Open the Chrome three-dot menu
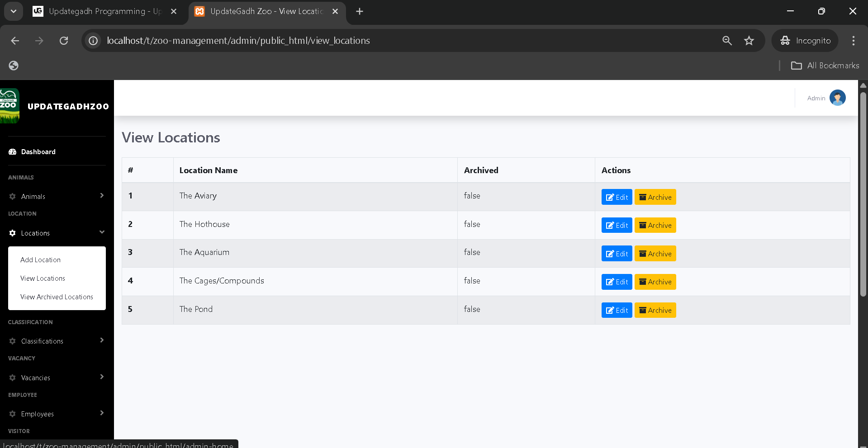This screenshot has height=448, width=868. point(853,41)
